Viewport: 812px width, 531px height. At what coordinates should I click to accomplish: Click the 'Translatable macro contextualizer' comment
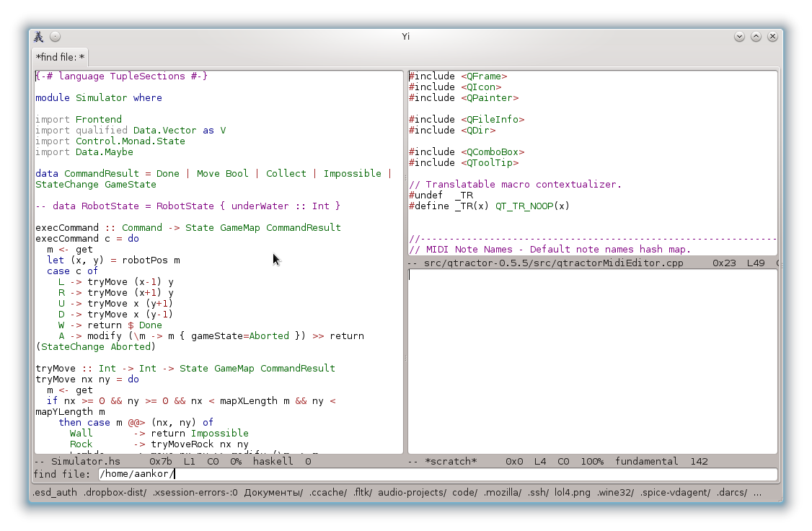click(x=516, y=185)
